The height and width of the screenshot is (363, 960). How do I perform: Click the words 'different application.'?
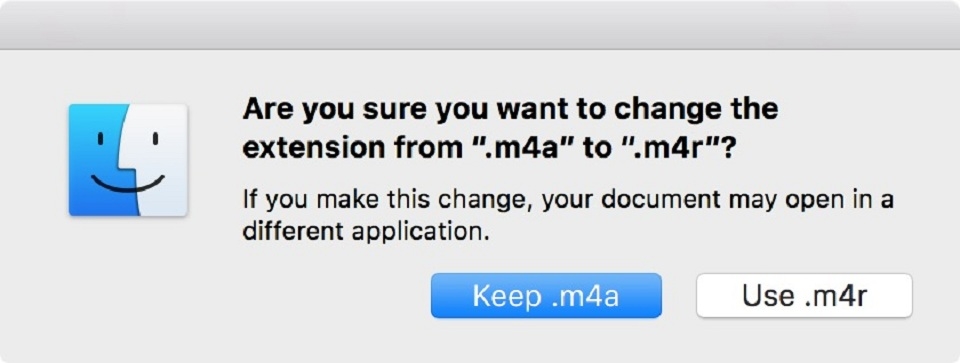366,233
